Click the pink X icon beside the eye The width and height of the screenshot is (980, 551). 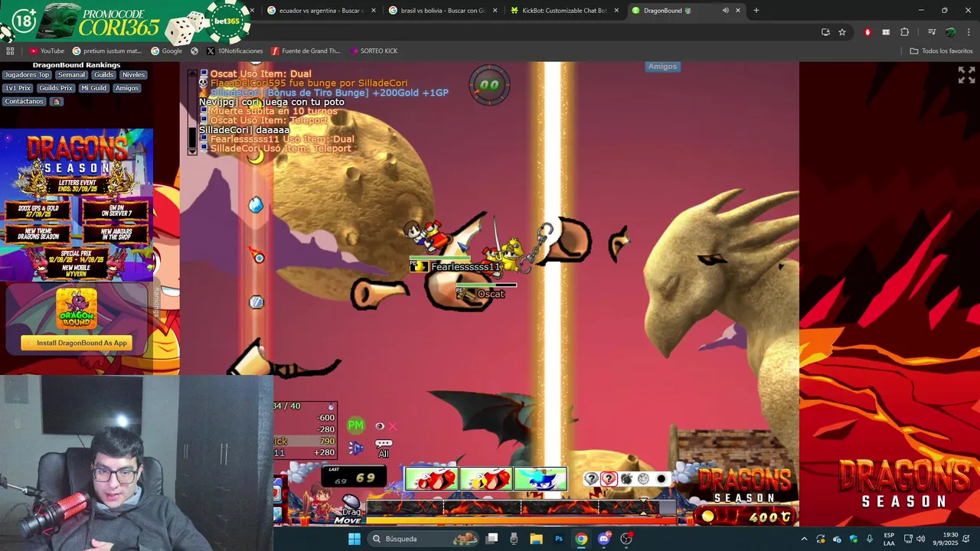[x=393, y=426]
